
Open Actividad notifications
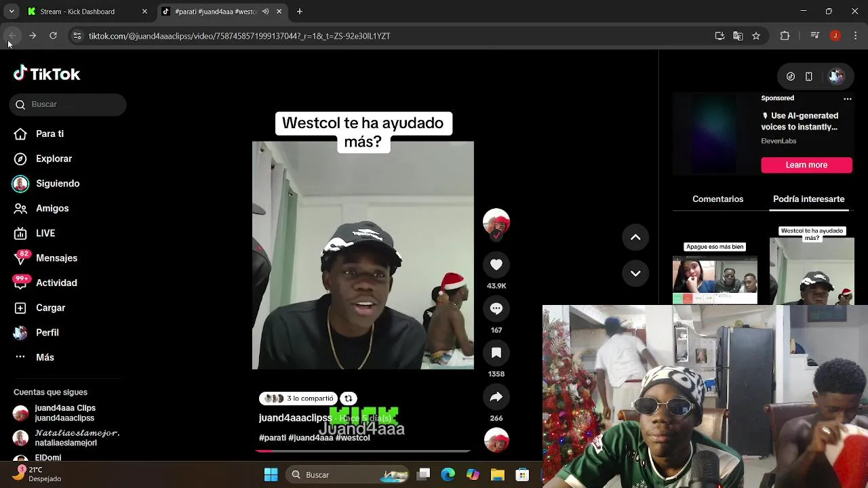pos(45,283)
